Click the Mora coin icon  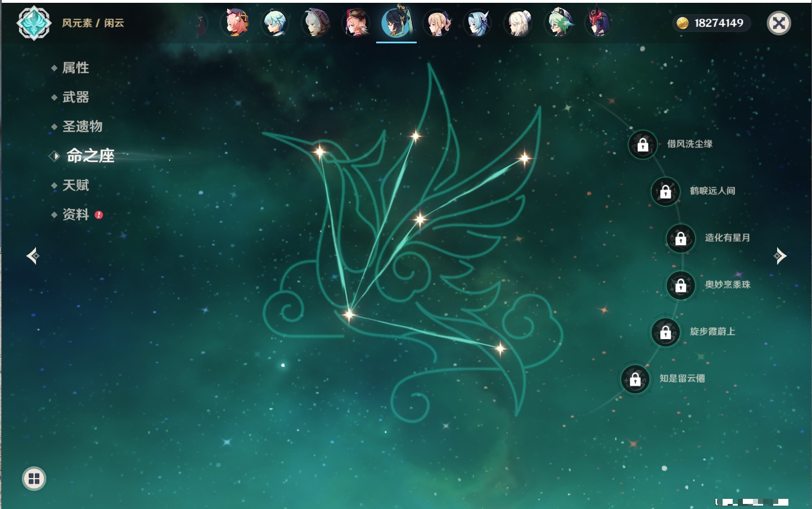(x=683, y=23)
